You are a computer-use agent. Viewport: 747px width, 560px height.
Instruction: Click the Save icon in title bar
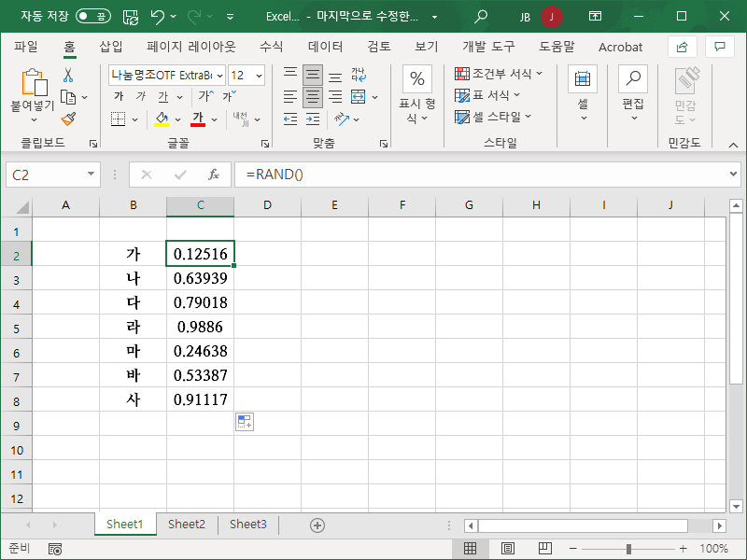tap(131, 17)
